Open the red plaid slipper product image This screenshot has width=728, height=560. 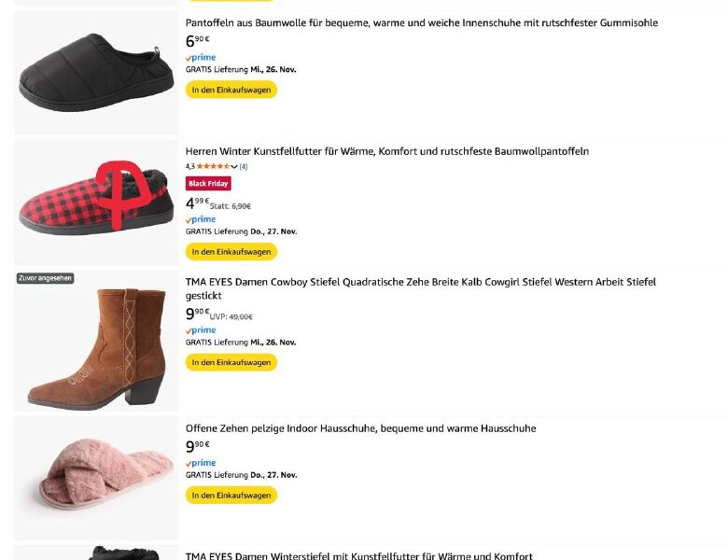tap(96, 202)
